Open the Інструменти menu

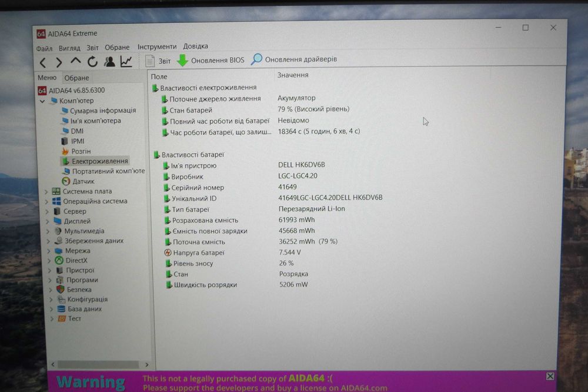point(157,46)
